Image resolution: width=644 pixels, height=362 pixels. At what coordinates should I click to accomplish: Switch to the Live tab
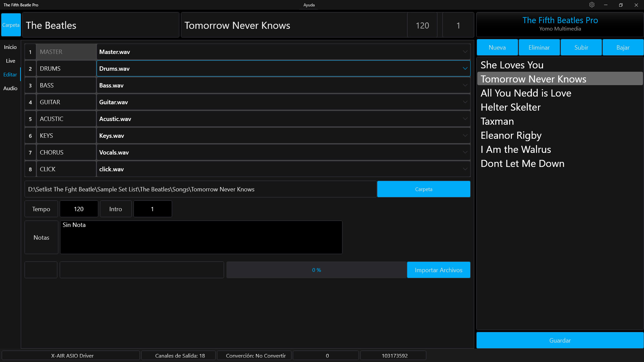point(10,61)
